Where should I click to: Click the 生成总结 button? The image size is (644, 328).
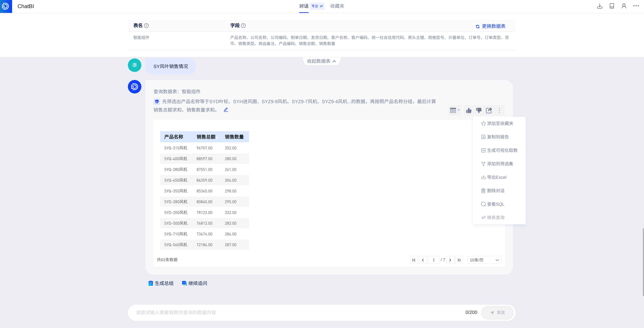(161, 283)
